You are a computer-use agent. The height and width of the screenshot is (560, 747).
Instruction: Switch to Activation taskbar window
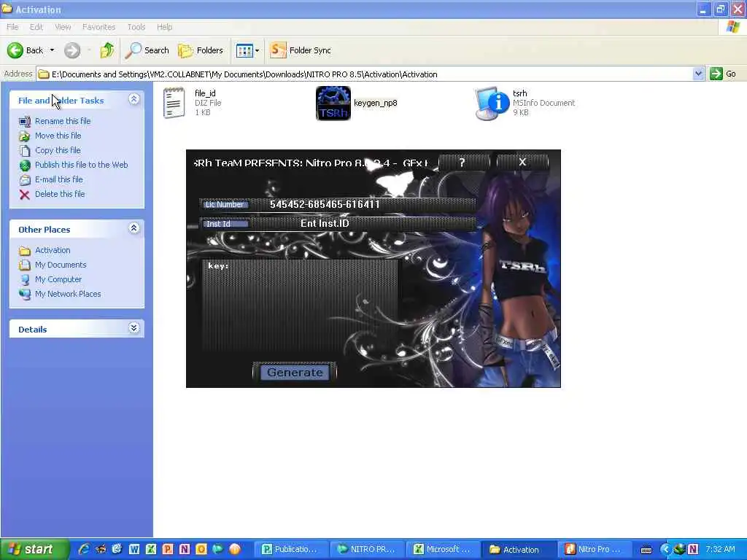tap(519, 550)
